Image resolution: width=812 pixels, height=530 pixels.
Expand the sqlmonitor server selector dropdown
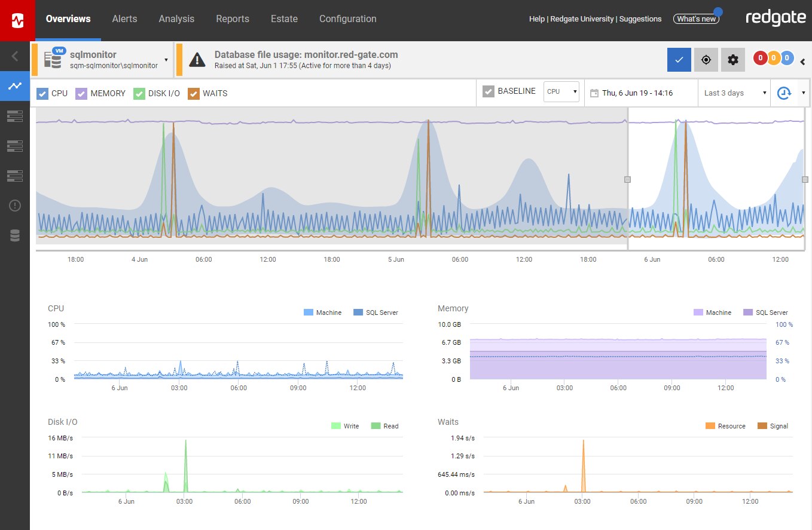pyautogui.click(x=166, y=60)
